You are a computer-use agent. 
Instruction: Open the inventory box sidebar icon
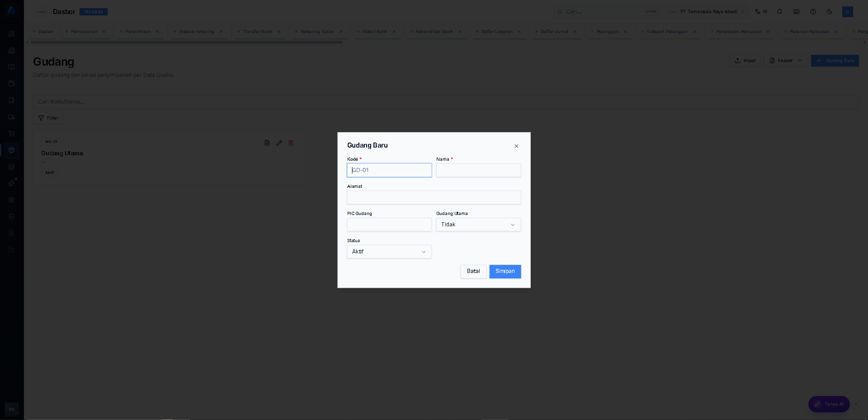[x=12, y=150]
